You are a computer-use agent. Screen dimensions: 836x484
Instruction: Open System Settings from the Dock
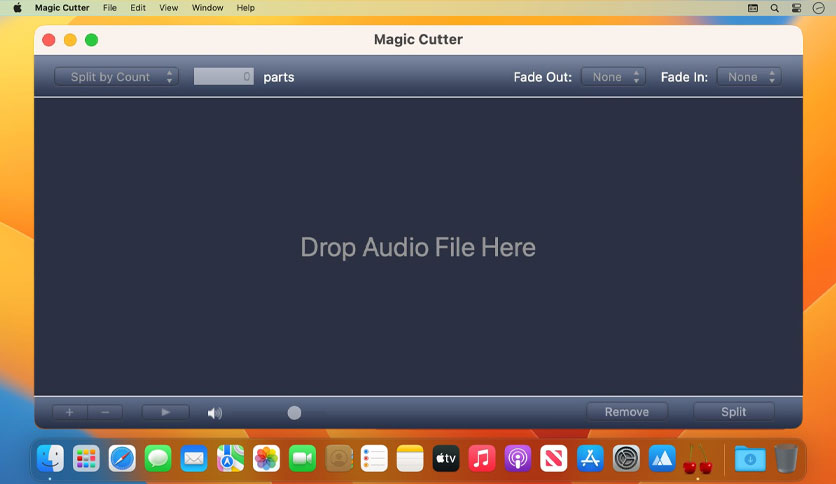point(626,458)
